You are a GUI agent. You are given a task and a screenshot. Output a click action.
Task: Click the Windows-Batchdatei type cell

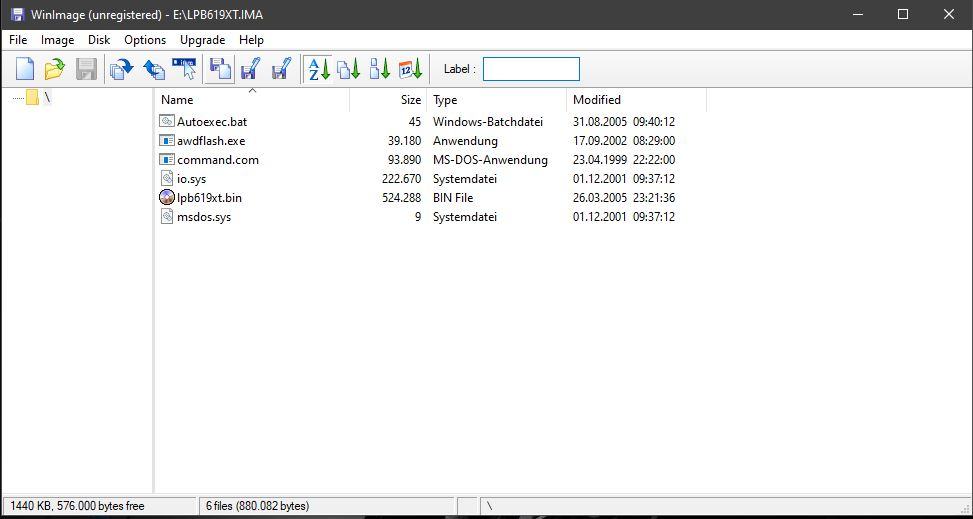(x=488, y=122)
